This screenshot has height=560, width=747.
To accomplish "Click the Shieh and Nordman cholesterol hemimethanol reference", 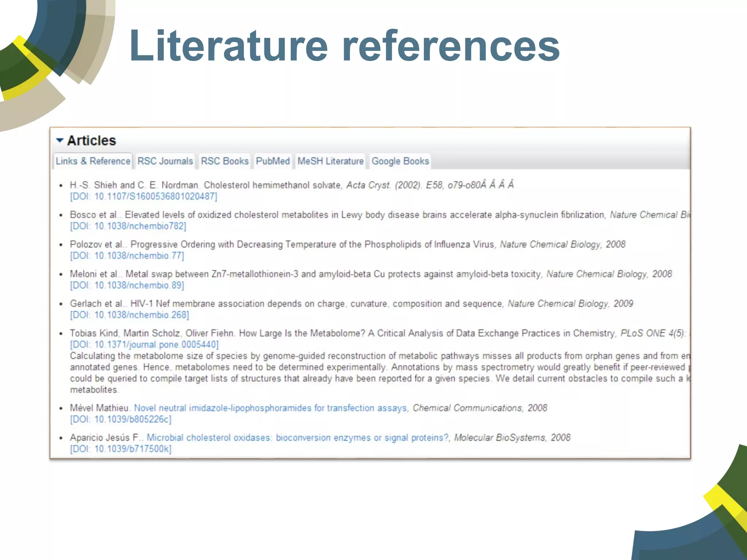I will [x=292, y=185].
